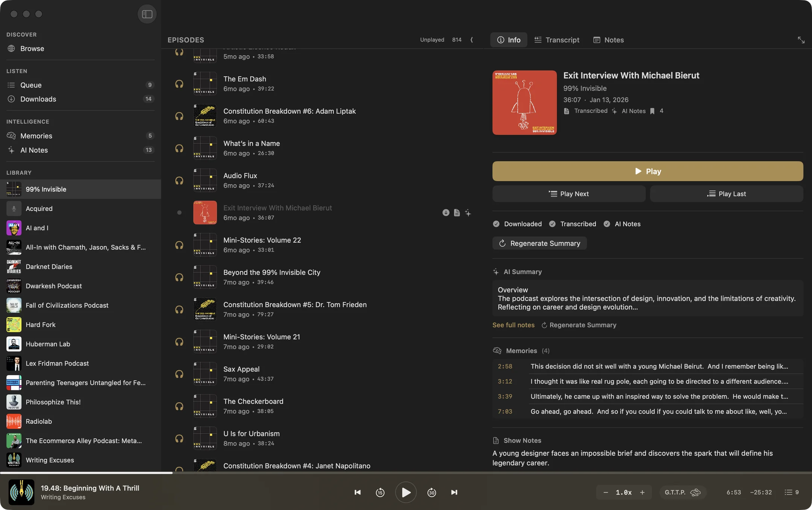
Task: Open Downloads in the sidebar
Action: 80,99
